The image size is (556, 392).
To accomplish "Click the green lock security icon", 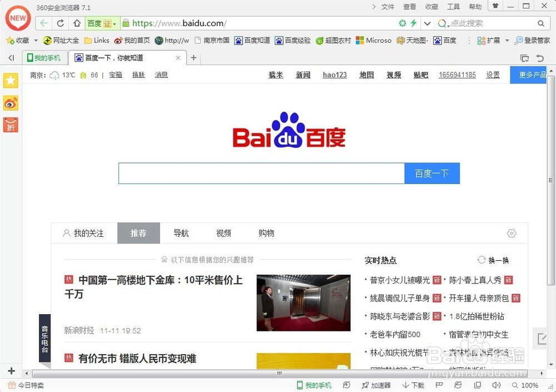I will point(126,23).
